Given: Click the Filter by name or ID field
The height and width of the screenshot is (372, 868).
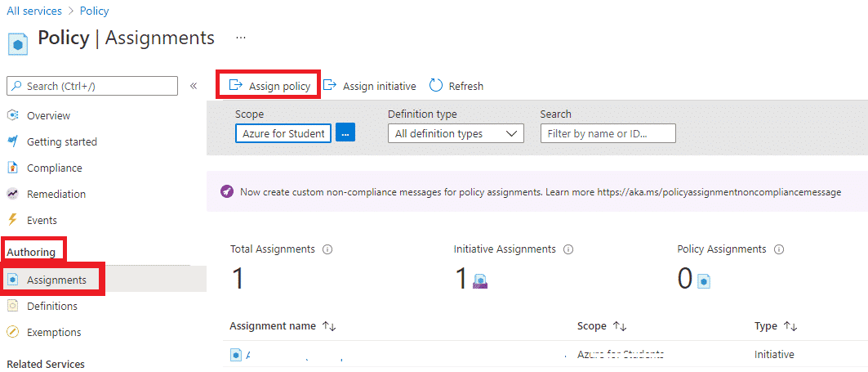Looking at the screenshot, I should click(608, 133).
